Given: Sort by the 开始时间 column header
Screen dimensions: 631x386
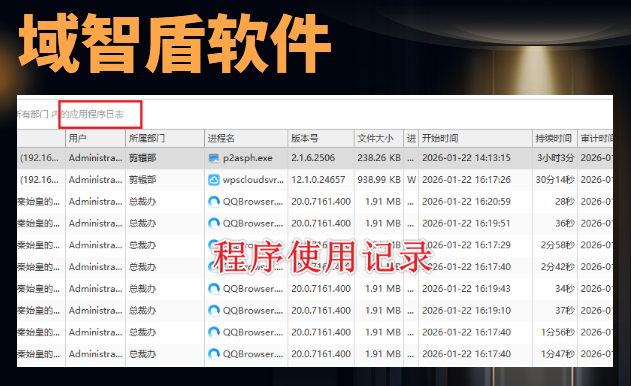Looking at the screenshot, I should point(476,138).
